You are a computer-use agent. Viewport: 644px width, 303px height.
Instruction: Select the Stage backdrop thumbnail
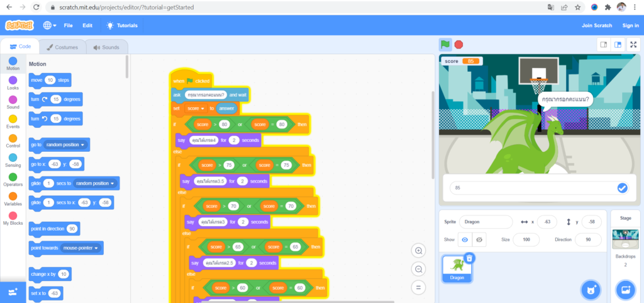click(625, 239)
